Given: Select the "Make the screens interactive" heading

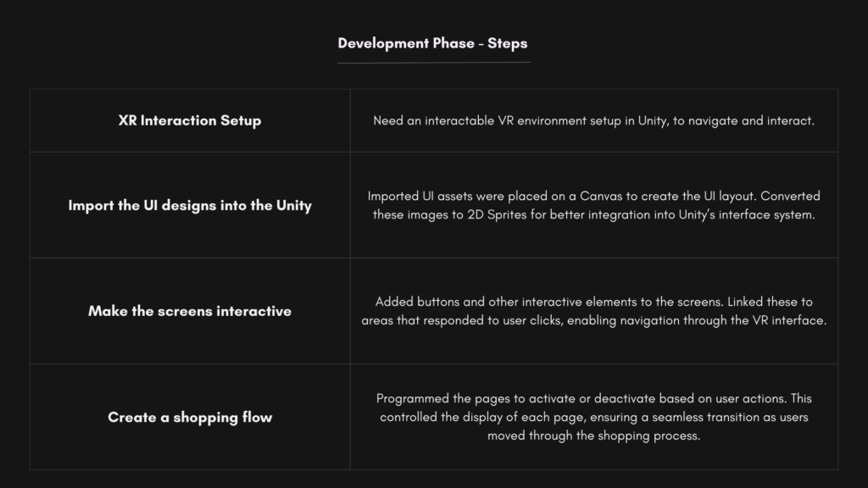Looking at the screenshot, I should 190,311.
